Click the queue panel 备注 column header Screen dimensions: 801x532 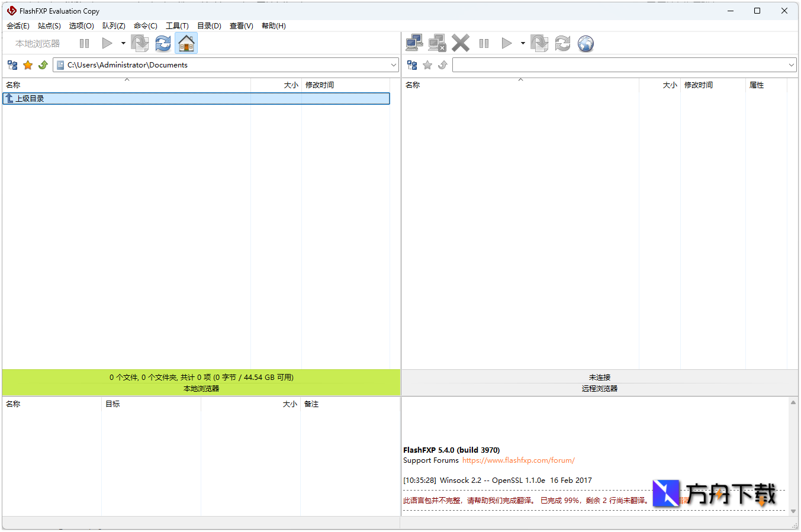point(350,404)
